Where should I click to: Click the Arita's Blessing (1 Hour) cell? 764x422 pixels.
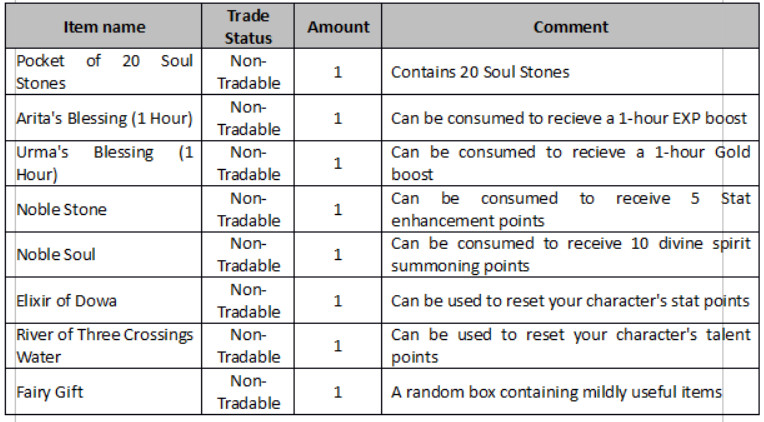105,118
